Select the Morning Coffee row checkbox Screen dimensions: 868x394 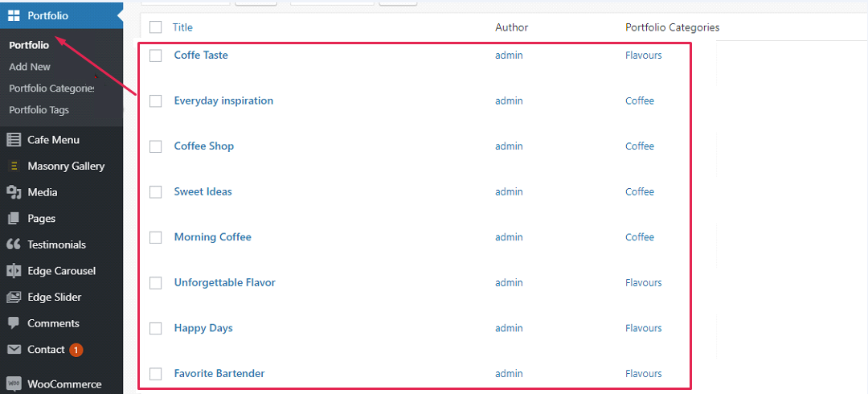156,237
